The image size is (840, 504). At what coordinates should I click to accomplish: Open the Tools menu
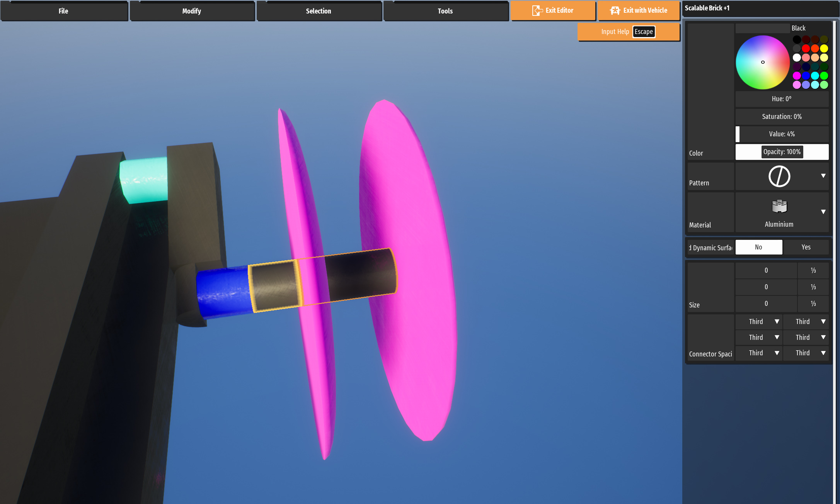coord(445,11)
